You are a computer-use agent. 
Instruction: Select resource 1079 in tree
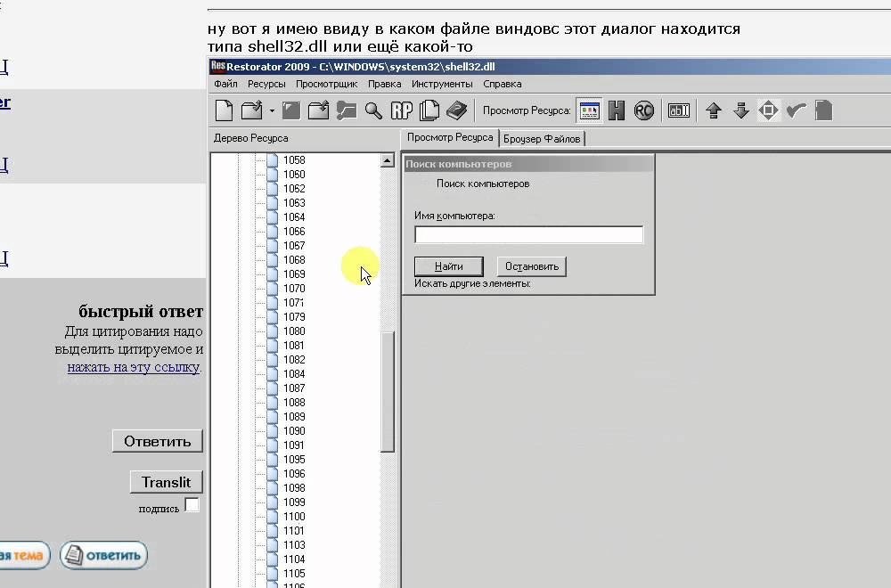point(294,317)
